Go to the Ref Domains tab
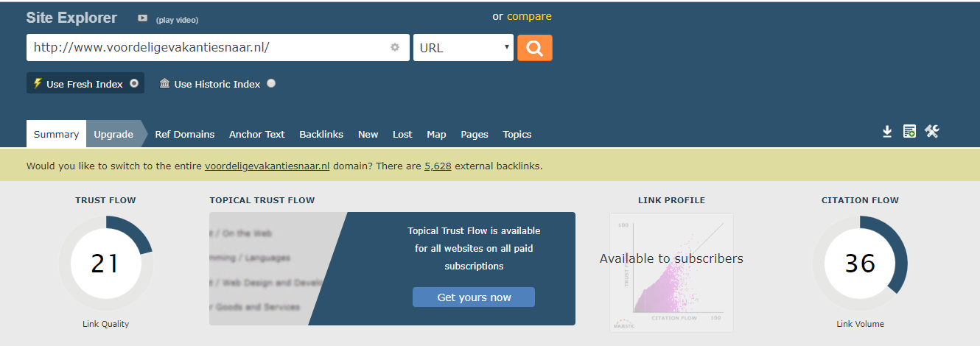 tap(185, 134)
